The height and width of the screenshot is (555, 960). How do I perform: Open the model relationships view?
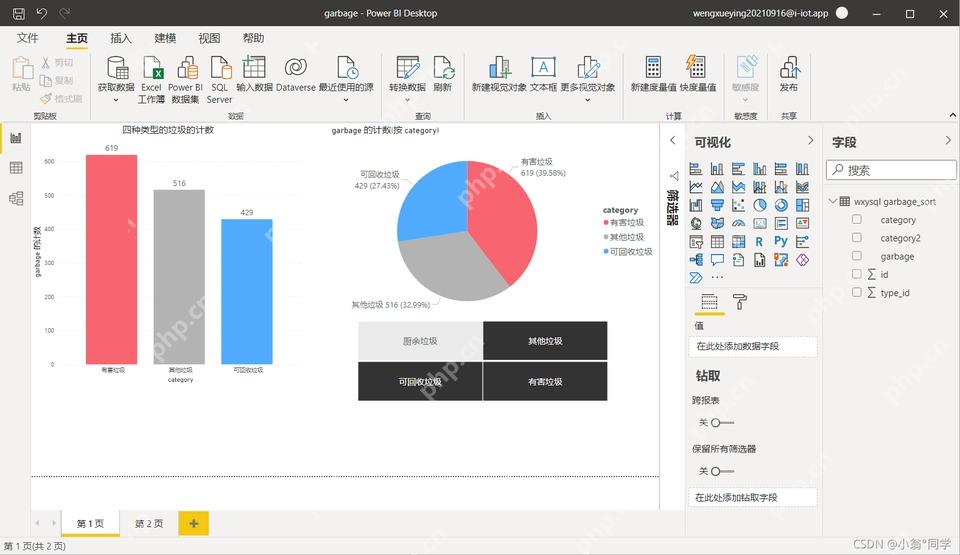click(x=16, y=198)
